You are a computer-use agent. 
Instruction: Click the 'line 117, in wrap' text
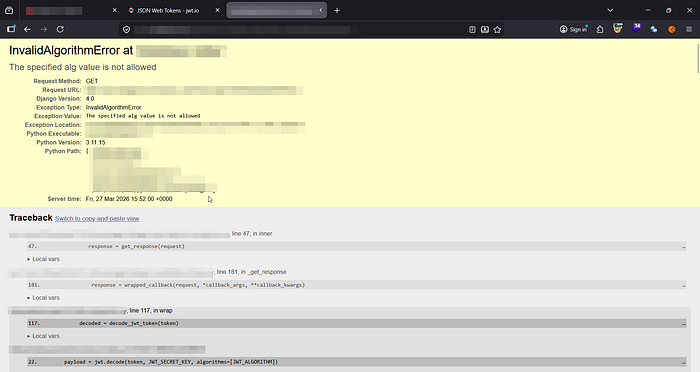coord(151,310)
